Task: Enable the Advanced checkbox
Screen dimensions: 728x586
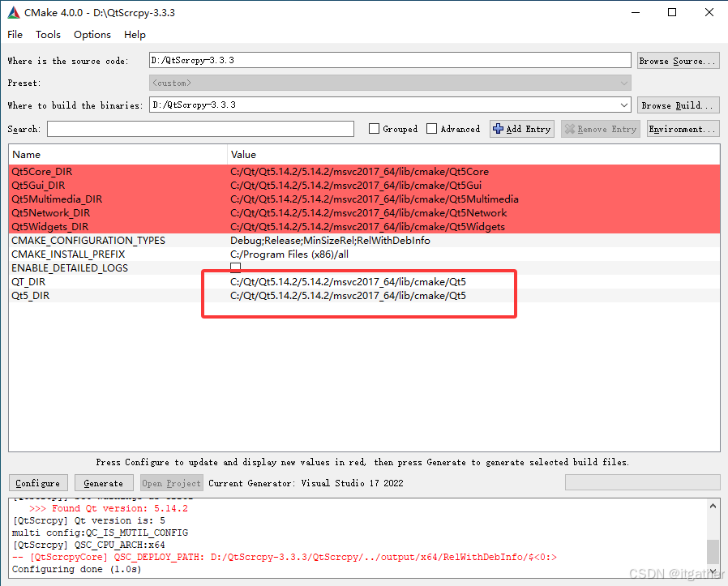Action: tap(431, 129)
